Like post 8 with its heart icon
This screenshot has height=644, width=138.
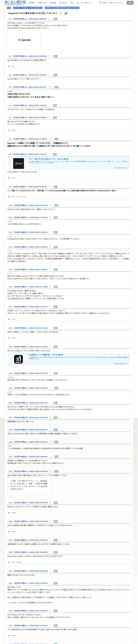[49, 154]
